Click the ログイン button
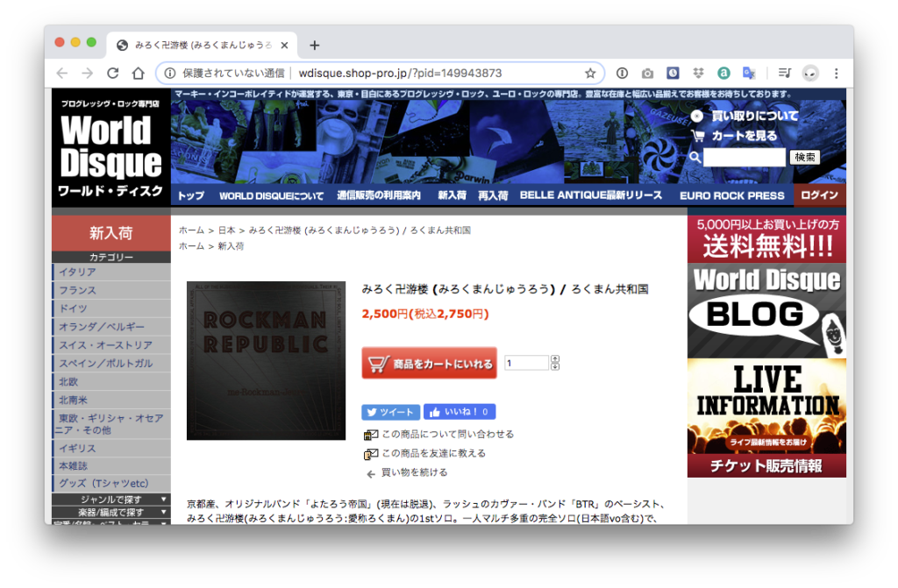This screenshot has width=898, height=588. [x=820, y=195]
